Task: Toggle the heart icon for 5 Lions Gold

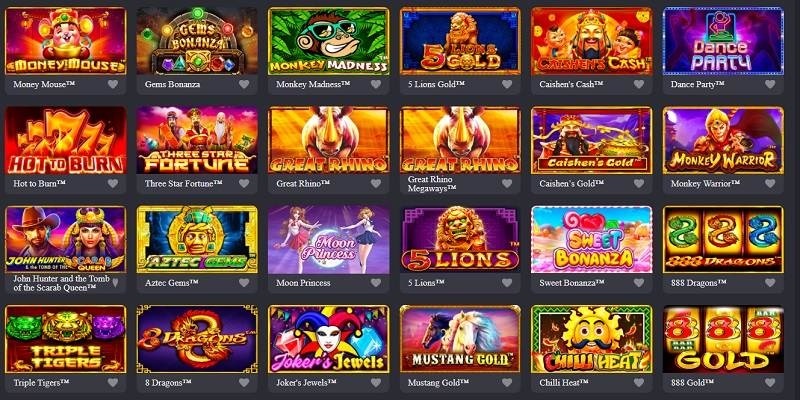Action: point(507,84)
